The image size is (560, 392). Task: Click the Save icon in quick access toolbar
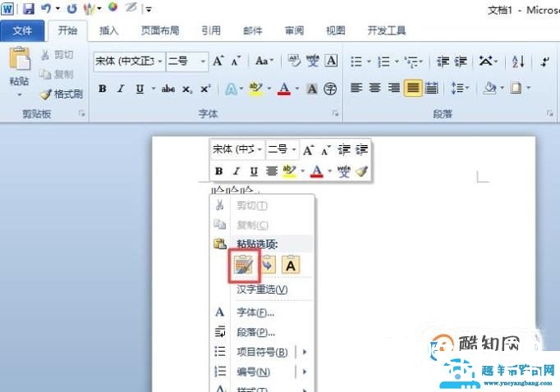[x=28, y=8]
